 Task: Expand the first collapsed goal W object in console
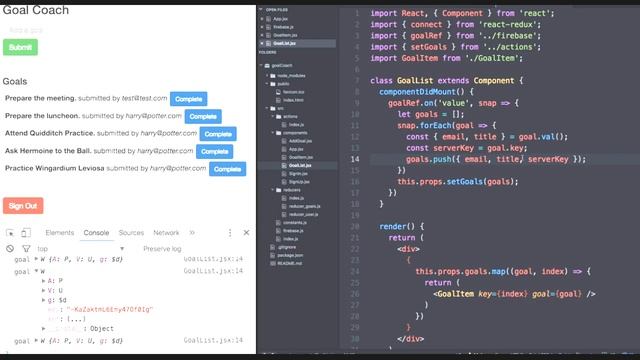coord(36,259)
